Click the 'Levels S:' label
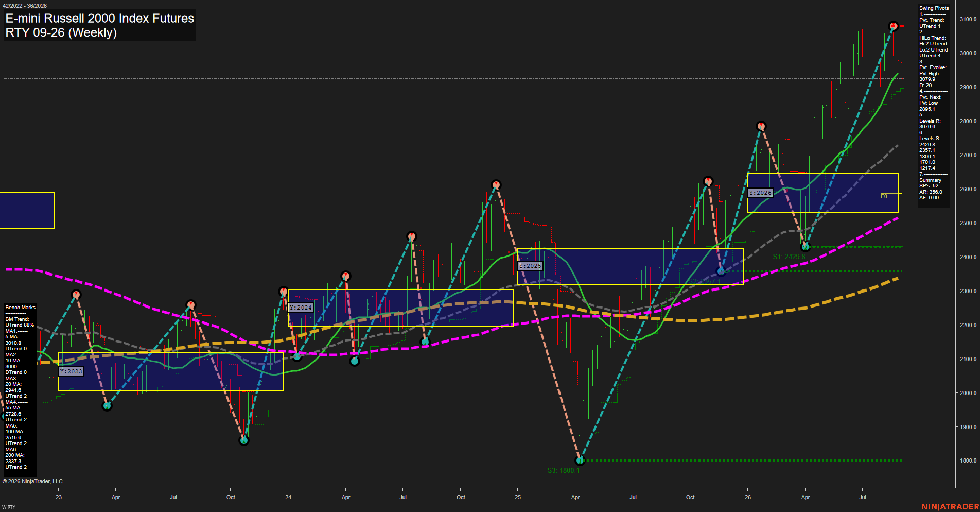Viewport: 980px width, 512px height. tap(930, 139)
